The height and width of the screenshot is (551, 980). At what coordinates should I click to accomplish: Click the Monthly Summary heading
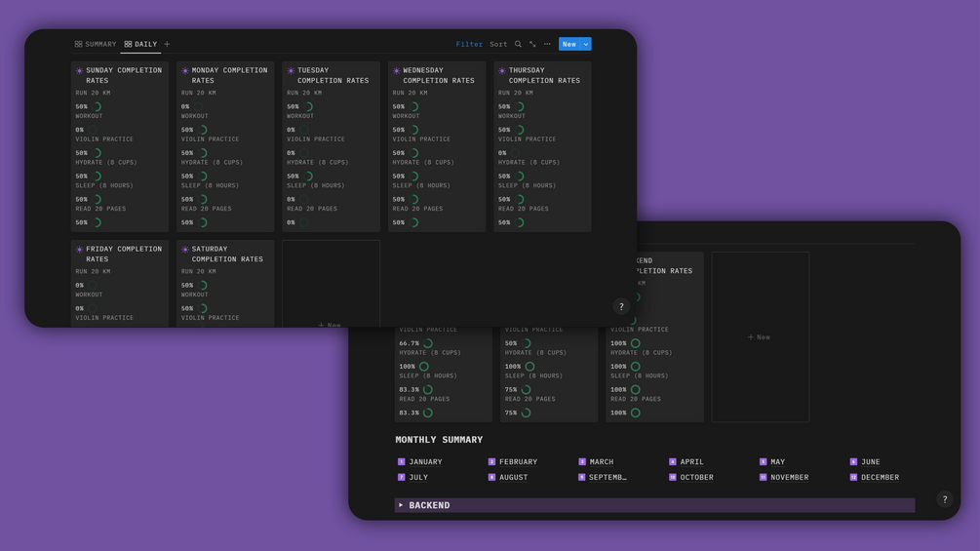[439, 440]
